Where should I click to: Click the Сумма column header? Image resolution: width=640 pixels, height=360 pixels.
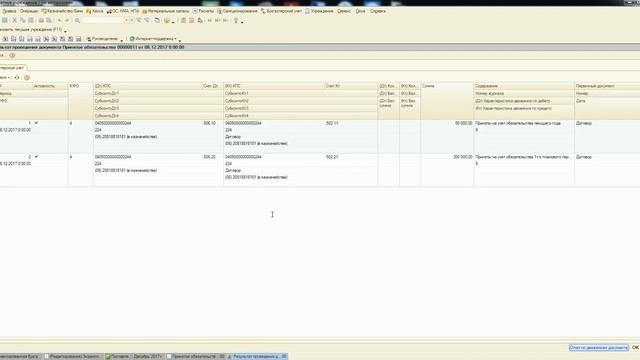click(447, 86)
